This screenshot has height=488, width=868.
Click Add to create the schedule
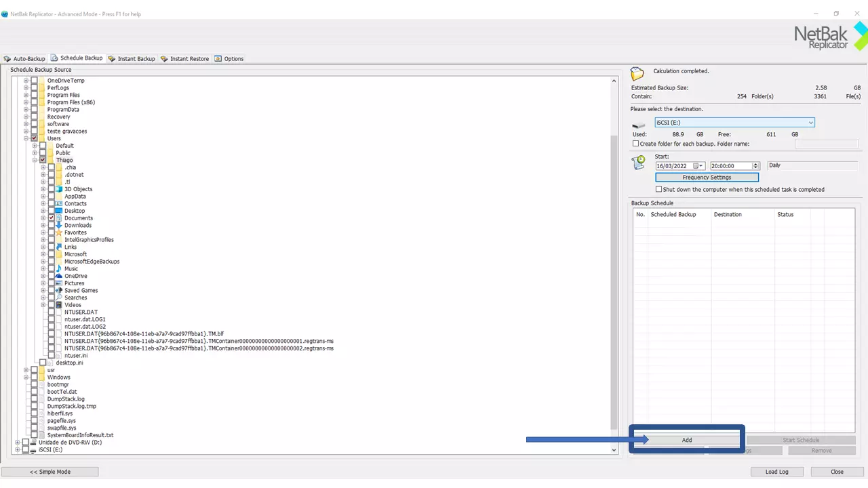(687, 440)
